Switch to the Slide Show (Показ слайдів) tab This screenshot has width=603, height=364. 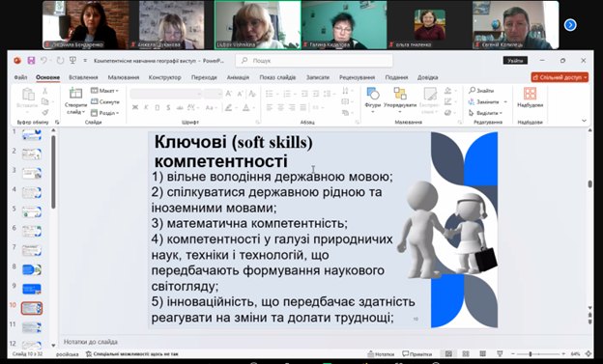[x=277, y=77]
